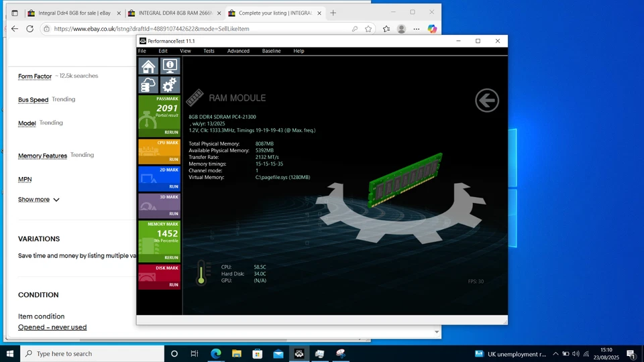Open the File menu in PerformanceTest

(142, 51)
